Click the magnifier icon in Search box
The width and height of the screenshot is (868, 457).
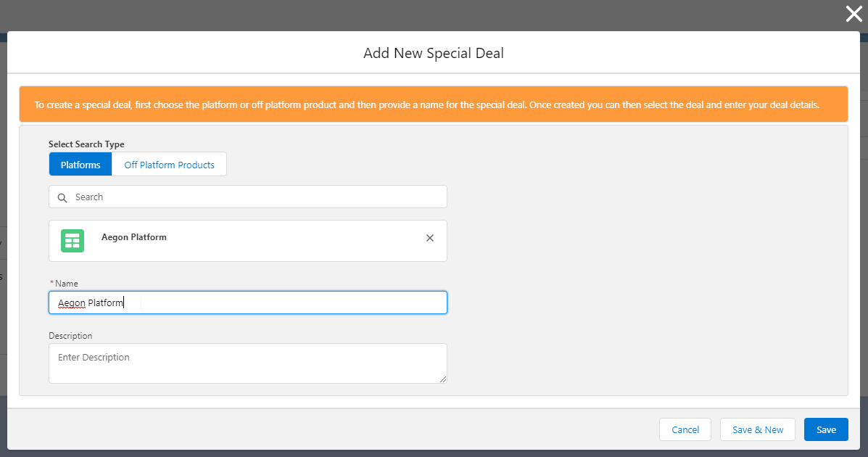(62, 197)
